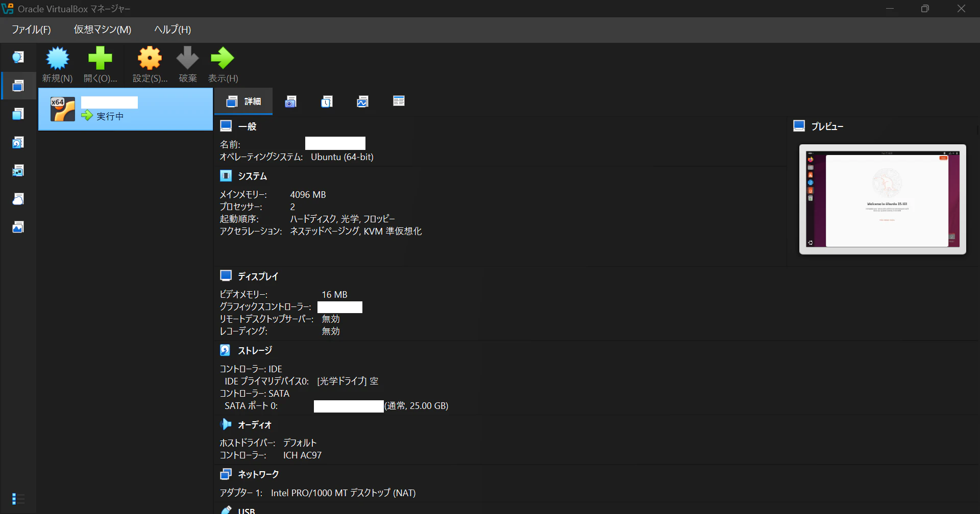The height and width of the screenshot is (514, 980).
Task: Click the VirtualBox logo in title bar
Action: (8, 9)
